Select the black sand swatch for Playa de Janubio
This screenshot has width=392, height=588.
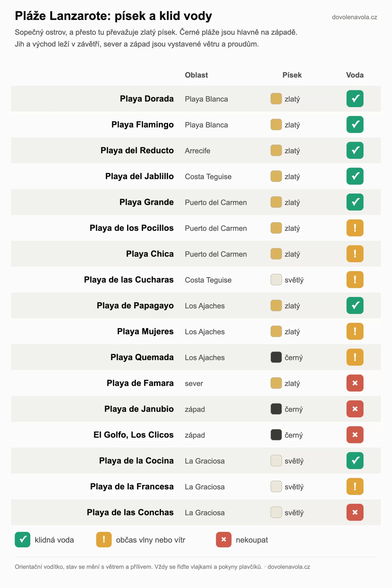coord(276,409)
